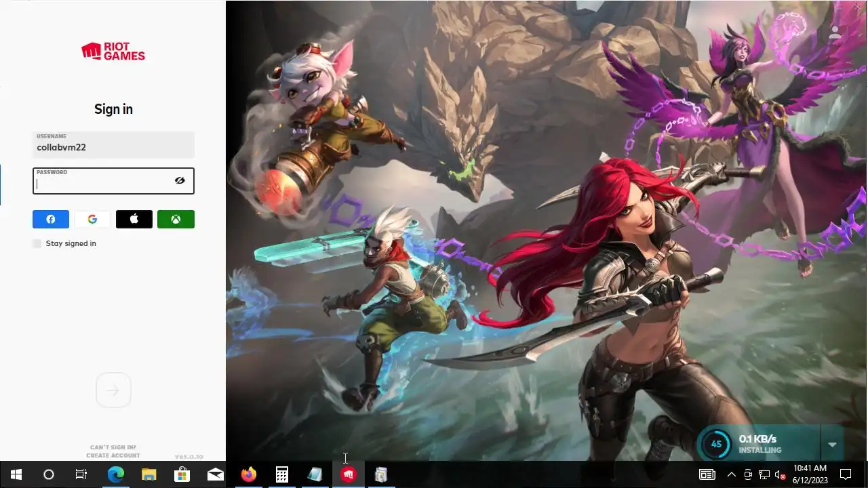
Task: Open Mail app from taskbar
Action: pos(215,474)
